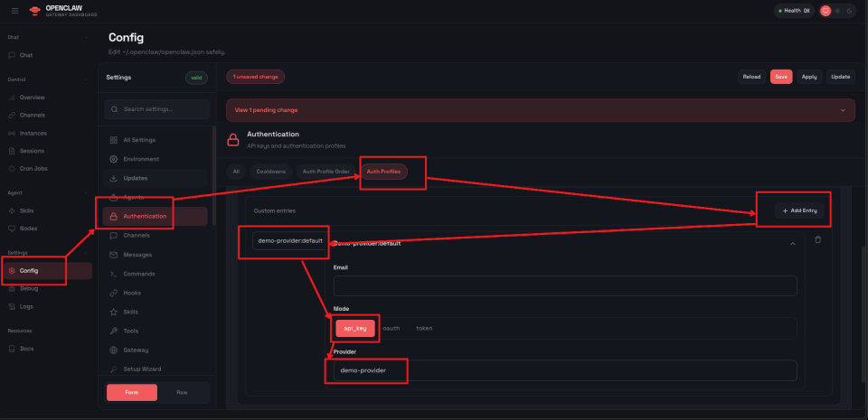
Task: Switch theme to dark moon mode
Action: click(x=850, y=11)
